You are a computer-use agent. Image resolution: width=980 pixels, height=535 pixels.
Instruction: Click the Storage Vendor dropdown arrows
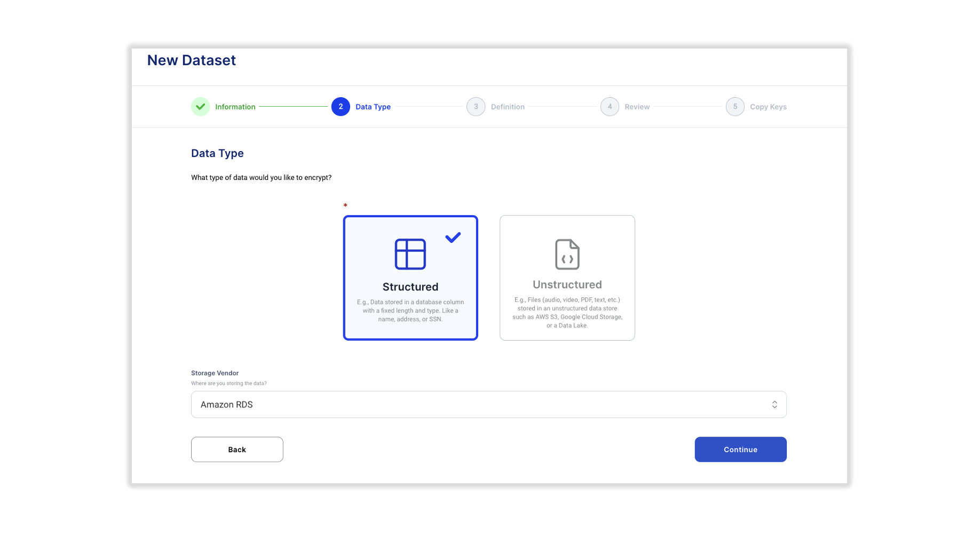pos(774,405)
